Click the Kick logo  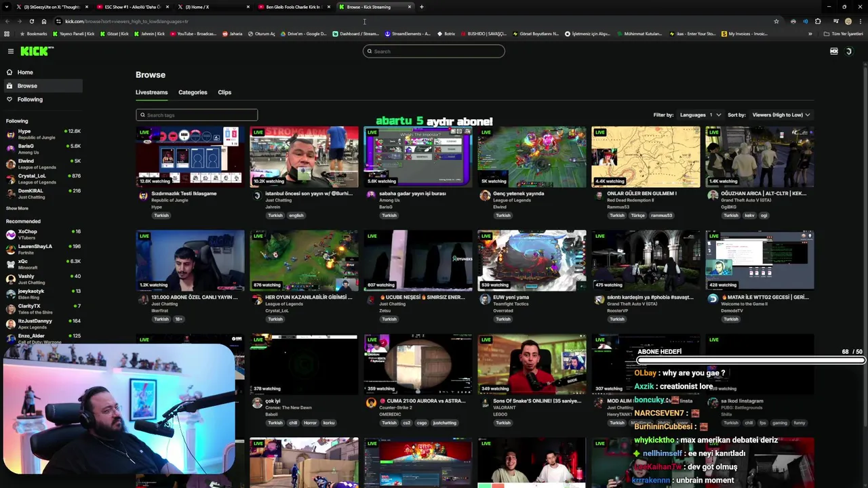[37, 51]
